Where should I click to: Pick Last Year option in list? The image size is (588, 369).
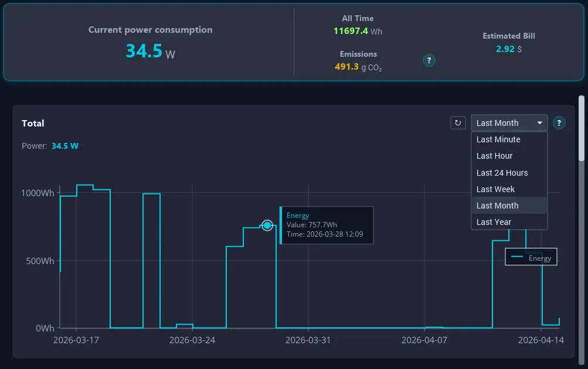tap(509, 222)
